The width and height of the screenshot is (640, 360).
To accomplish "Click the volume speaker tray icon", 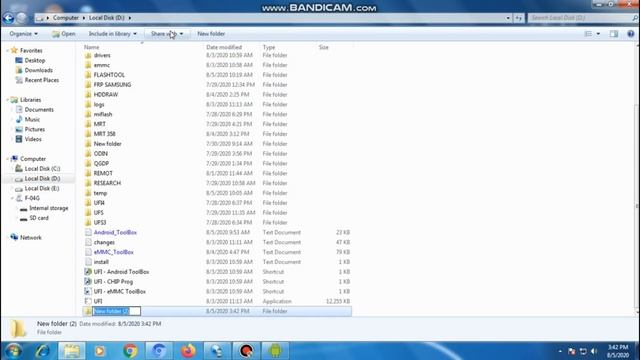I will 594,351.
